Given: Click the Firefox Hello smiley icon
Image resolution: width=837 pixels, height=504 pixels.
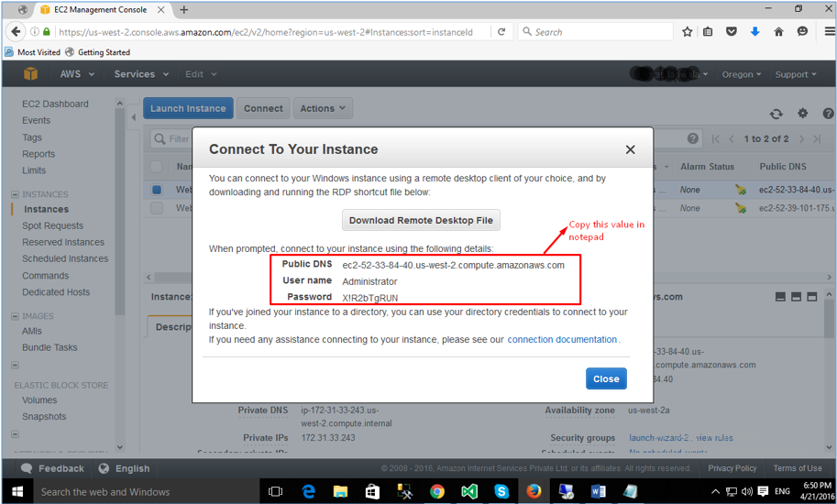Looking at the screenshot, I should click(x=802, y=32).
